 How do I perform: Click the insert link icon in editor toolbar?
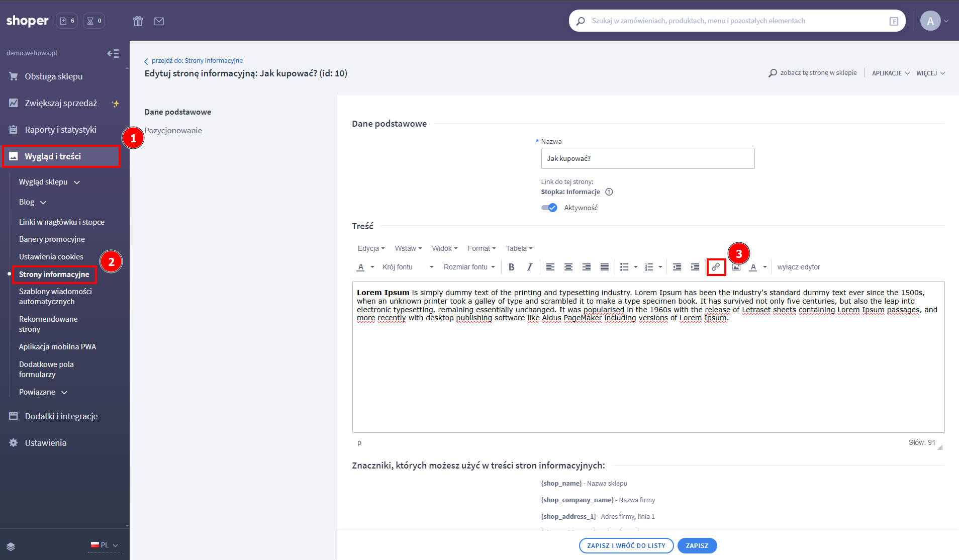[x=716, y=267]
